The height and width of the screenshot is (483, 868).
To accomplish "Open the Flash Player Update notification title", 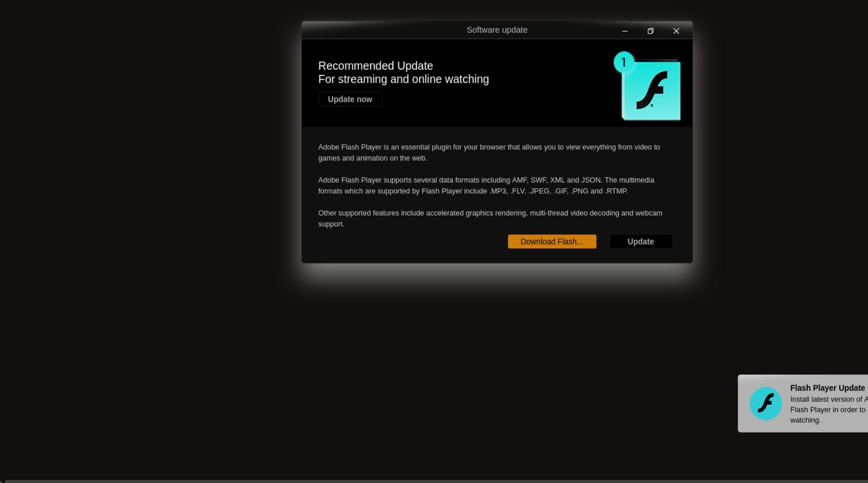I will pyautogui.click(x=828, y=388).
